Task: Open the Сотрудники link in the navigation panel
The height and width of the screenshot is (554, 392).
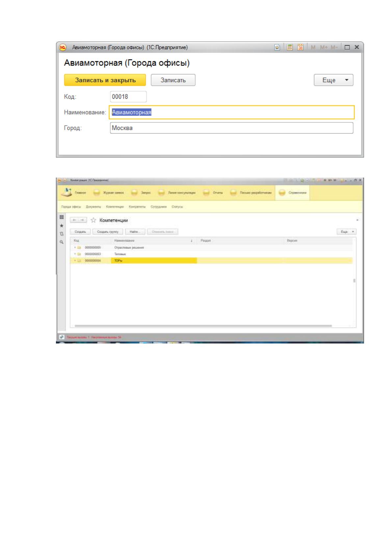Action: click(x=159, y=207)
